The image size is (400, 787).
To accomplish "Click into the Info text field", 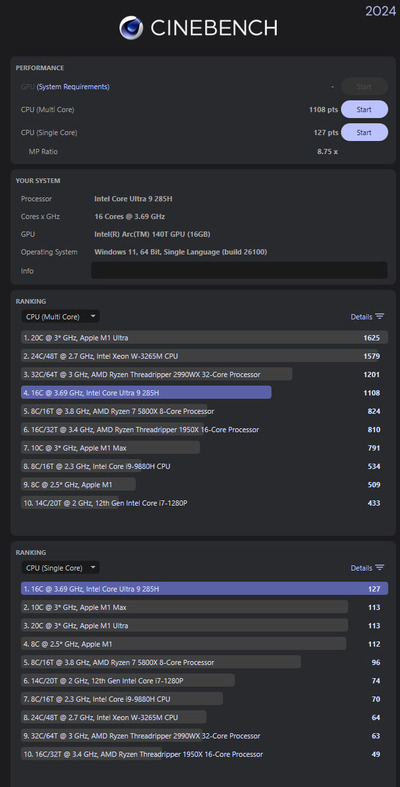I will [x=239, y=270].
